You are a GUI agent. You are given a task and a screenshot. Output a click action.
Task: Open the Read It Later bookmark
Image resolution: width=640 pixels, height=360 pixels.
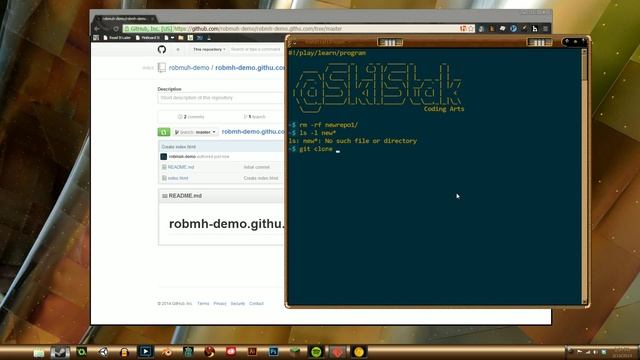[x=117, y=38]
